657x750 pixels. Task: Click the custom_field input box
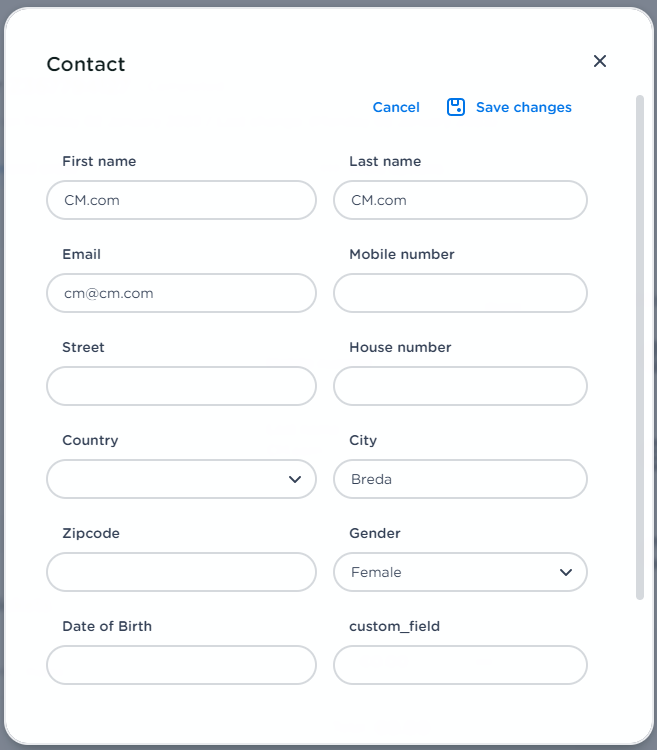coord(460,665)
